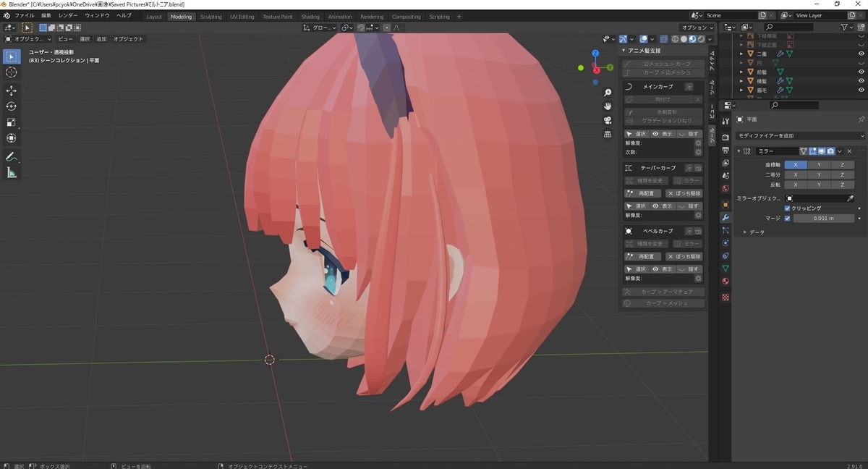Viewport: 868px width, 469px height.
Task: Collapse the Mirror modifier panel
Action: pyautogui.click(x=739, y=151)
